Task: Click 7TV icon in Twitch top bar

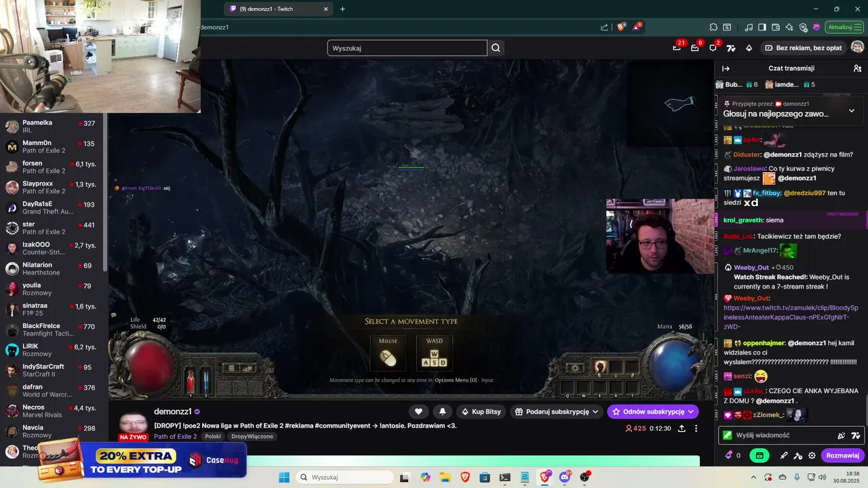Action: (x=731, y=48)
